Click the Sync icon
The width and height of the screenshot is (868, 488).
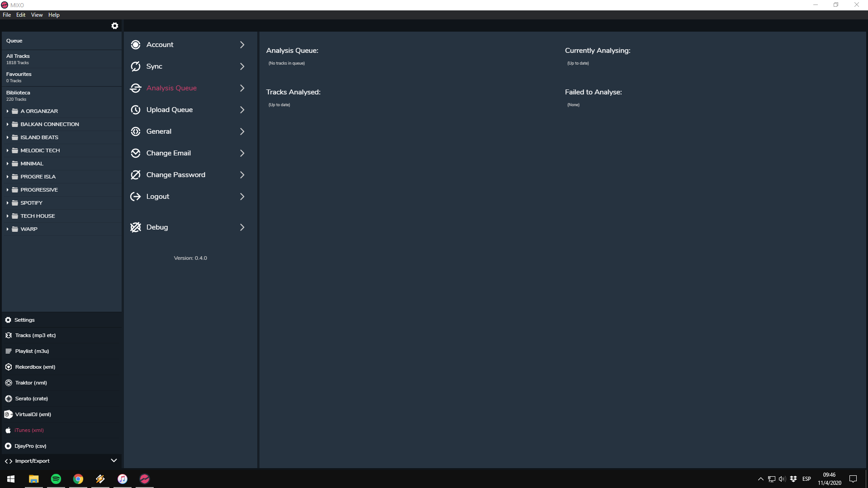pos(136,66)
